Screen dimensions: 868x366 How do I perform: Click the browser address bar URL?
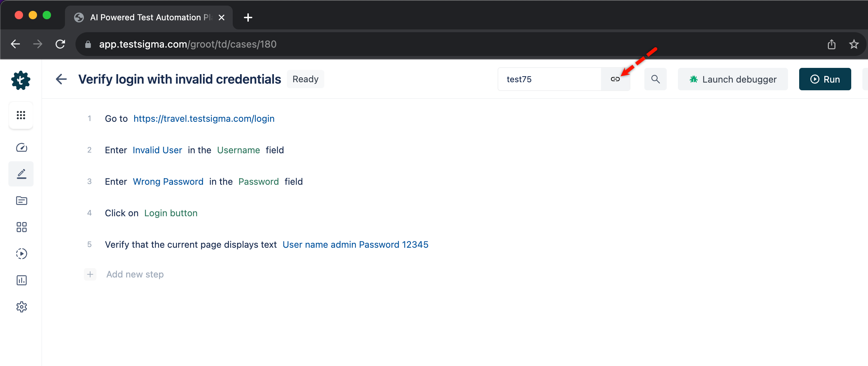click(x=188, y=44)
